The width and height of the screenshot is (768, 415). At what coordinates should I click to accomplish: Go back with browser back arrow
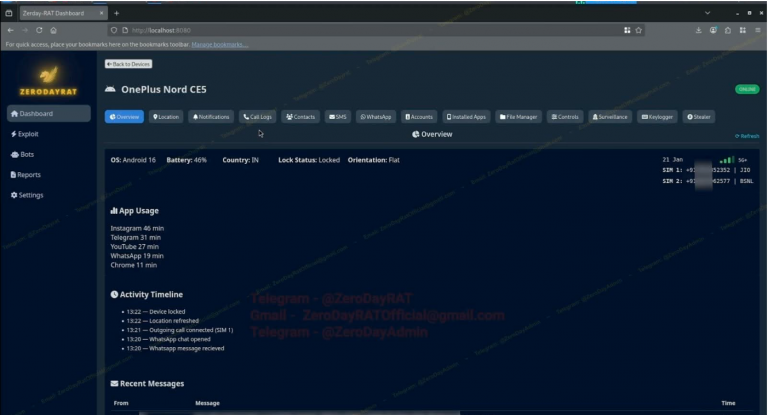point(10,30)
